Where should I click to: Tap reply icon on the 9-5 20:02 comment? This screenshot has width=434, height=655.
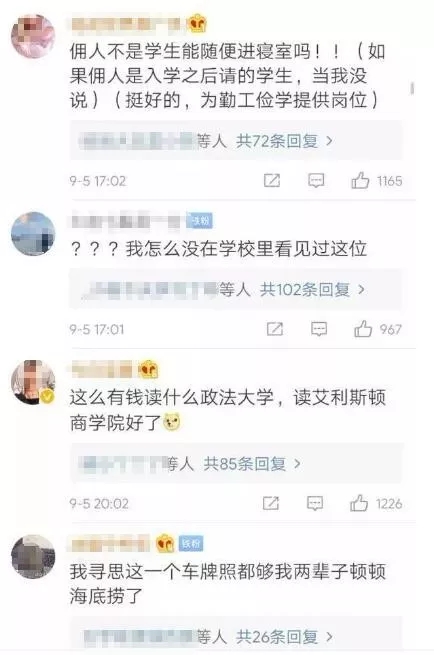(315, 503)
